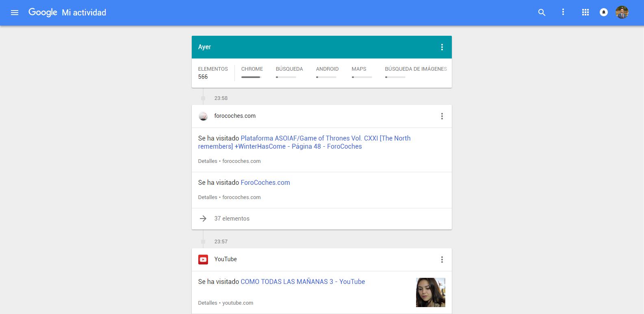Open the hamburger main menu

15,13
